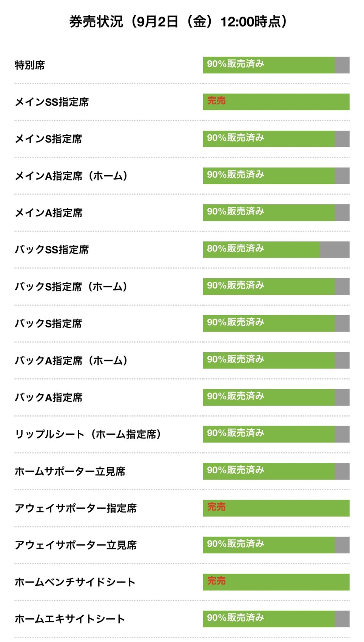Select the リップルシート（ホーム指定席） label
364x642 pixels.
click(x=88, y=434)
